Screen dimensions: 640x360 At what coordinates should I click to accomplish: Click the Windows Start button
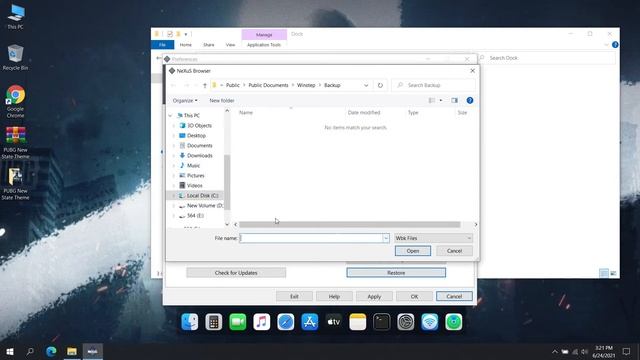[x=10, y=351]
